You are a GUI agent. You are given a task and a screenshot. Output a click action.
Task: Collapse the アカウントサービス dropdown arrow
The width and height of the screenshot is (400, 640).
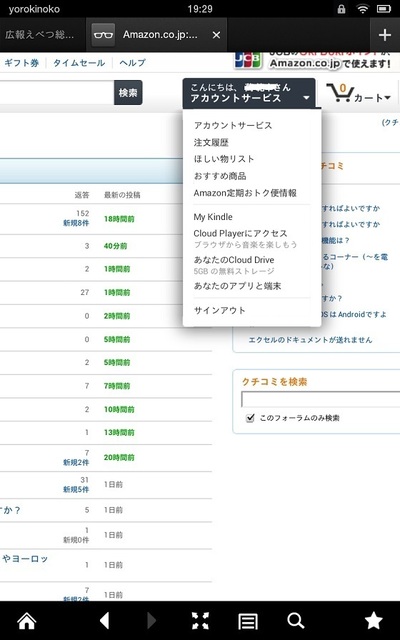[x=306, y=98]
